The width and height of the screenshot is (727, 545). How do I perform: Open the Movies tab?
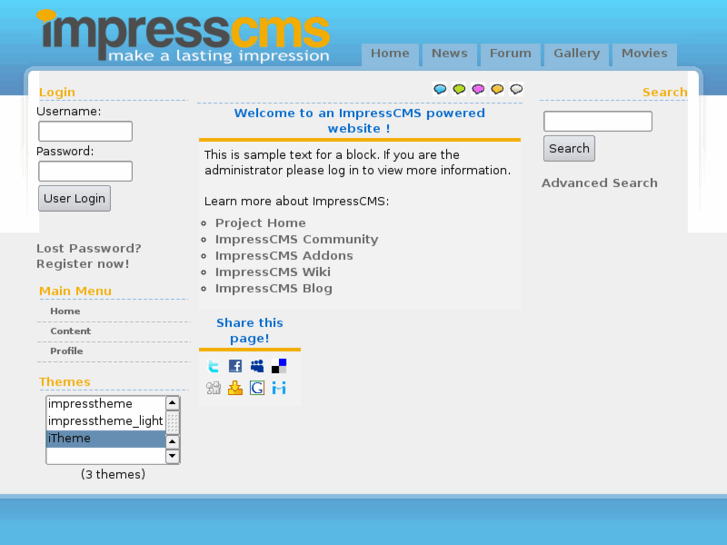(x=644, y=55)
